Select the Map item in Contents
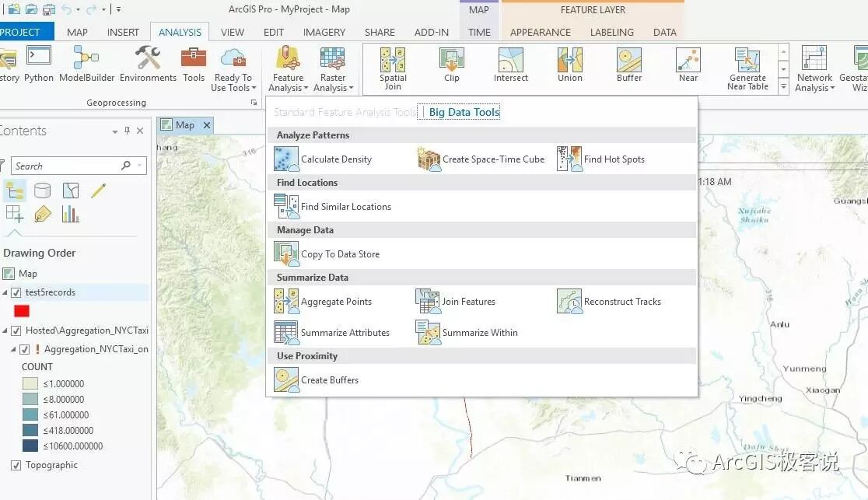Image resolution: width=868 pixels, height=500 pixels. [x=20, y=274]
